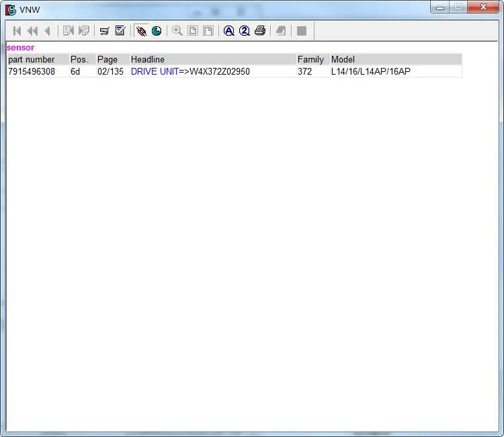Click position value 6d
Screen dimensions: 504x437
tap(75, 71)
